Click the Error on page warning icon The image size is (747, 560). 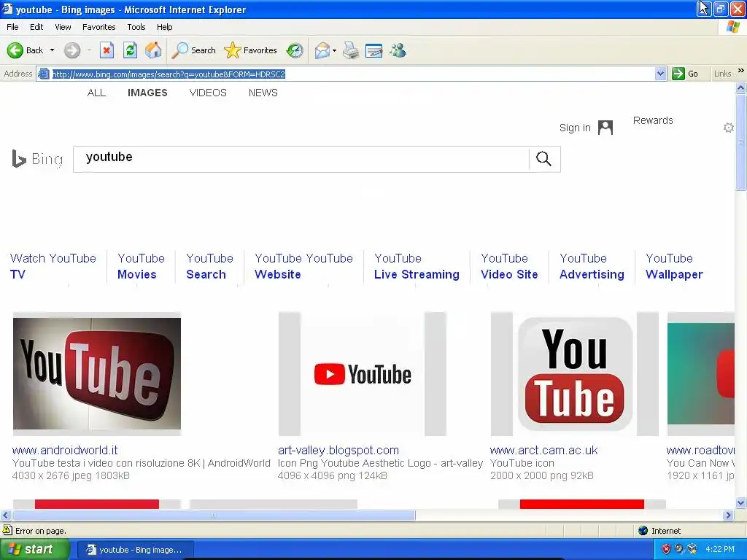tap(7, 530)
